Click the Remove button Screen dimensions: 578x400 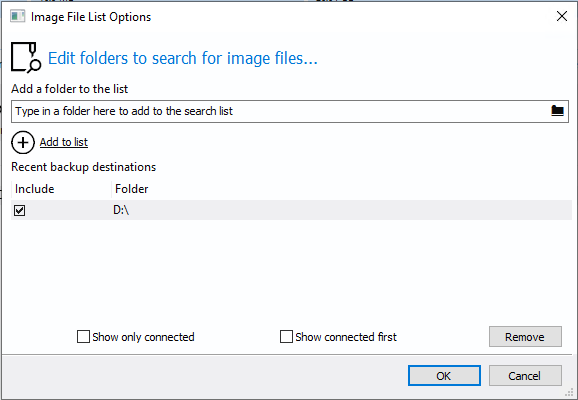[525, 337]
